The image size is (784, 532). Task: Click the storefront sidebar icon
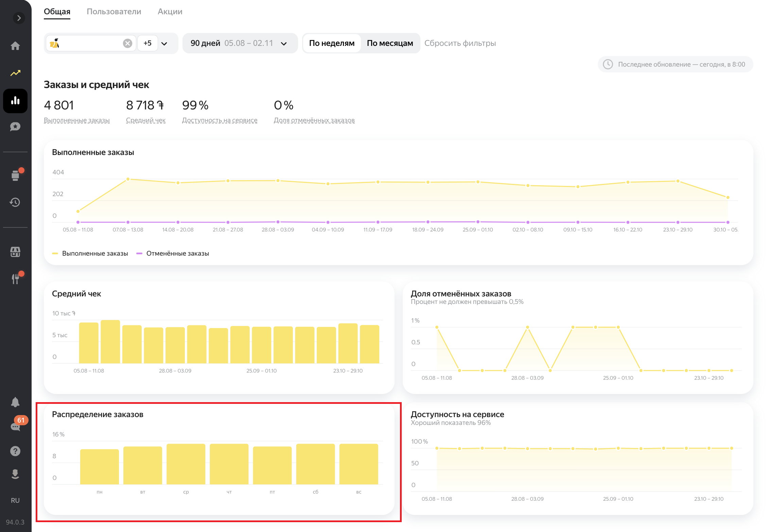[x=15, y=252]
